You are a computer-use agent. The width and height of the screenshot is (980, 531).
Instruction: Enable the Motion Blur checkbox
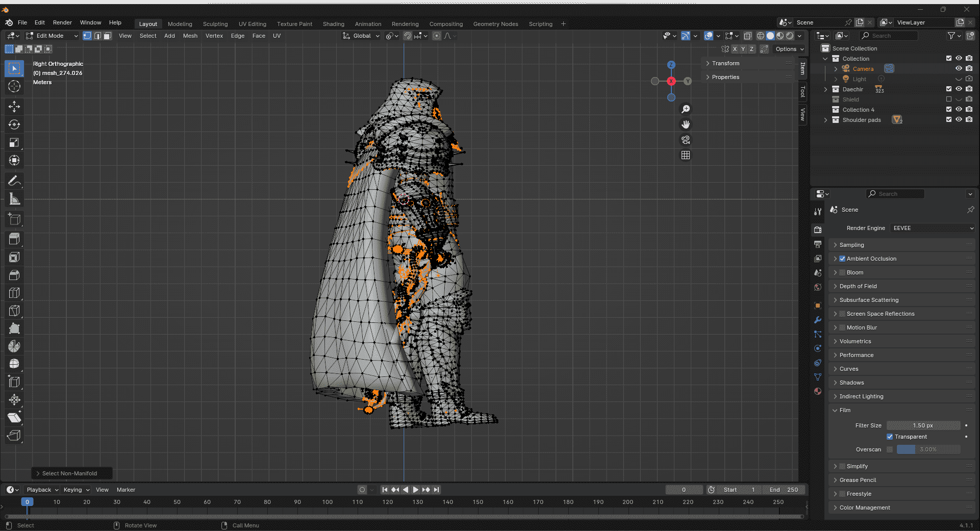coord(842,327)
